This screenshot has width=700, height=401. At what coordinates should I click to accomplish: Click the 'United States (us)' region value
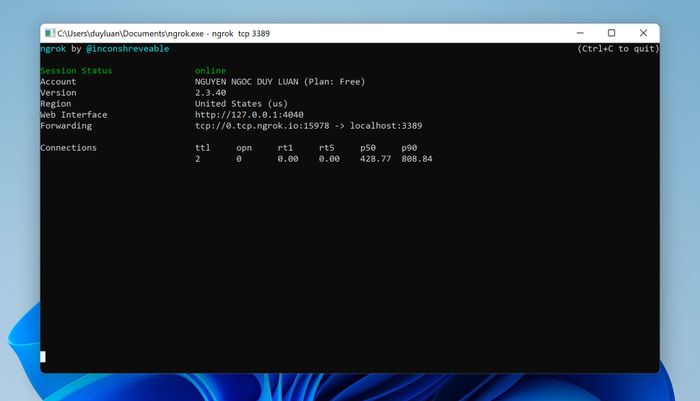[241, 104]
